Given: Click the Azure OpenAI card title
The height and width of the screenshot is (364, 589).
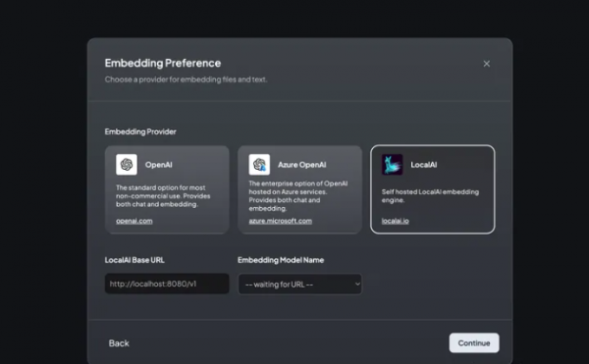Looking at the screenshot, I should pos(302,165).
